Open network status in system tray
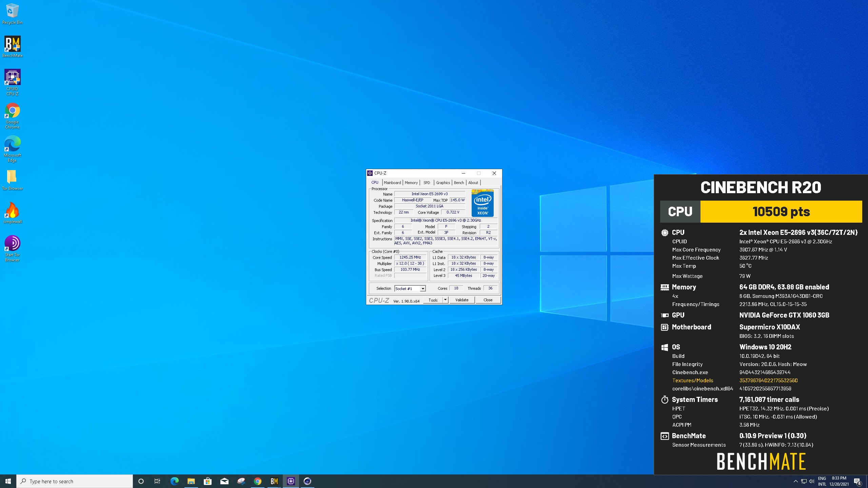Screen dimensions: 868x488 [804, 481]
